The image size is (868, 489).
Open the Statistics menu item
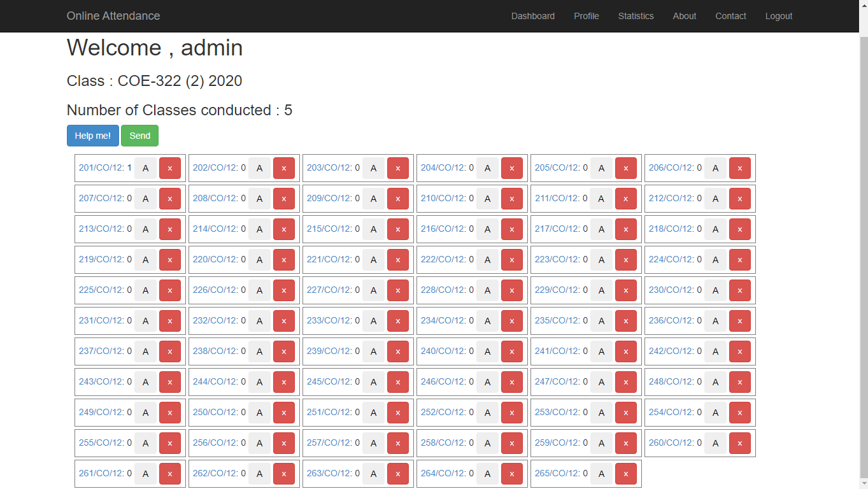[x=636, y=16]
